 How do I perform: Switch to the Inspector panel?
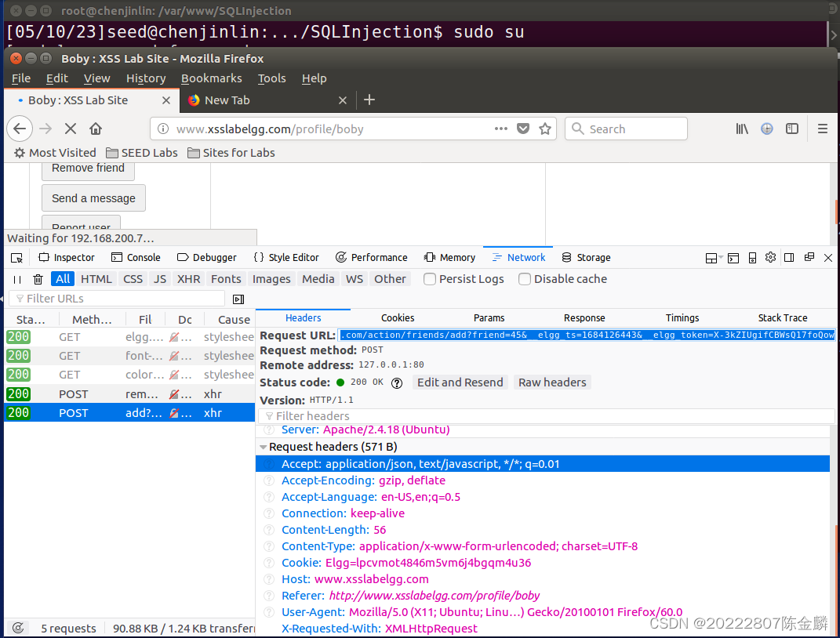(67, 257)
